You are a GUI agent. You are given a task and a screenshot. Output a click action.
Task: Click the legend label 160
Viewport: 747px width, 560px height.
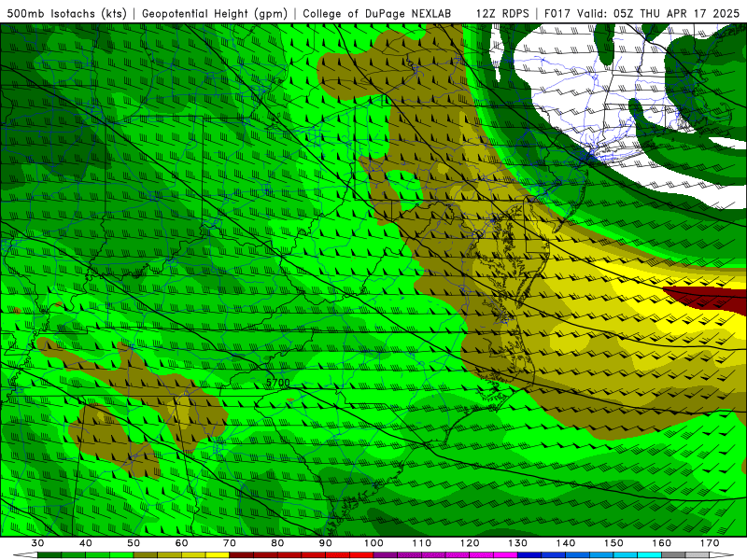pyautogui.click(x=662, y=543)
